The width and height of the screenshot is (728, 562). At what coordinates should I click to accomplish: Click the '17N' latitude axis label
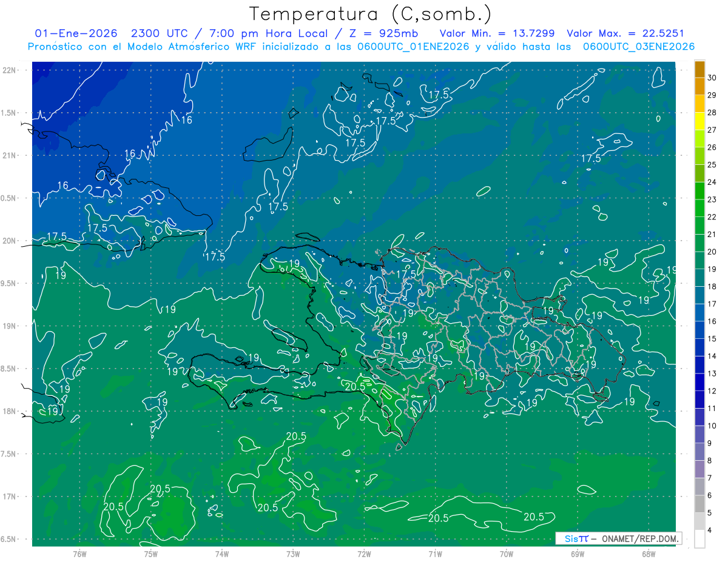pos(10,497)
